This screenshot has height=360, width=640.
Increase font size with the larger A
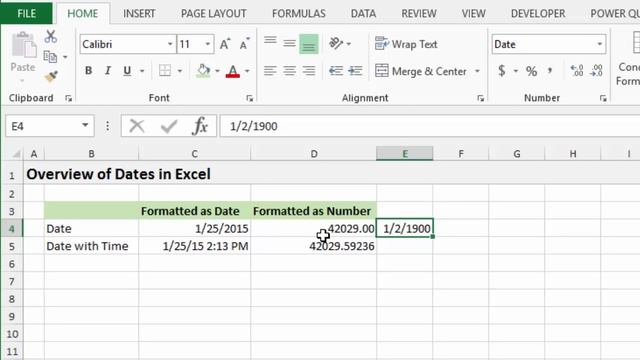225,44
